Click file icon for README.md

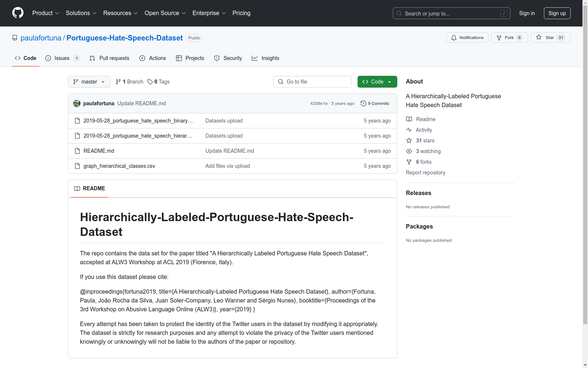(77, 151)
